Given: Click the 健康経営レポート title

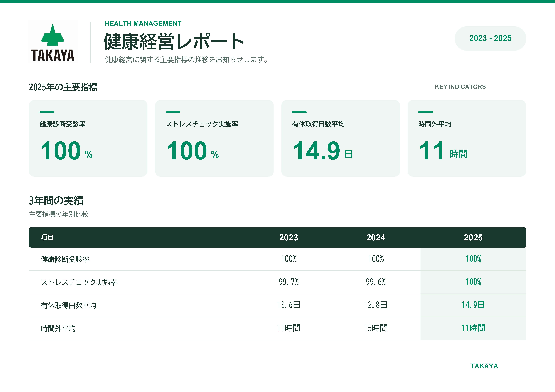Looking at the screenshot, I should [x=174, y=42].
